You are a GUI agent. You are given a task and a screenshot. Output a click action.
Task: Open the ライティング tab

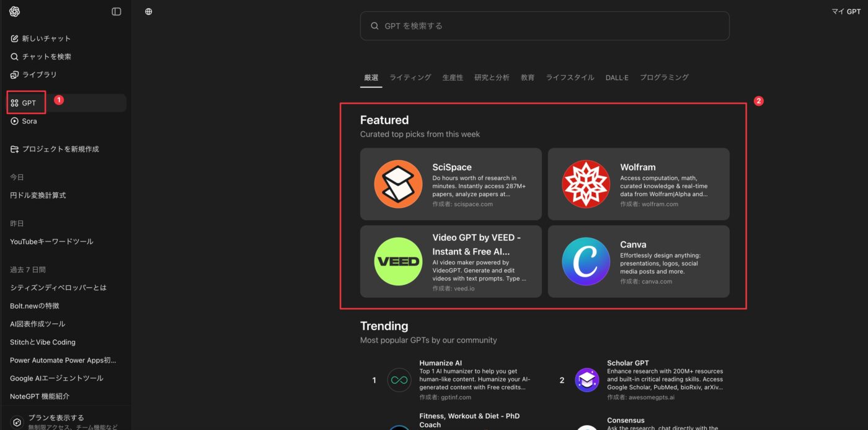(x=410, y=78)
